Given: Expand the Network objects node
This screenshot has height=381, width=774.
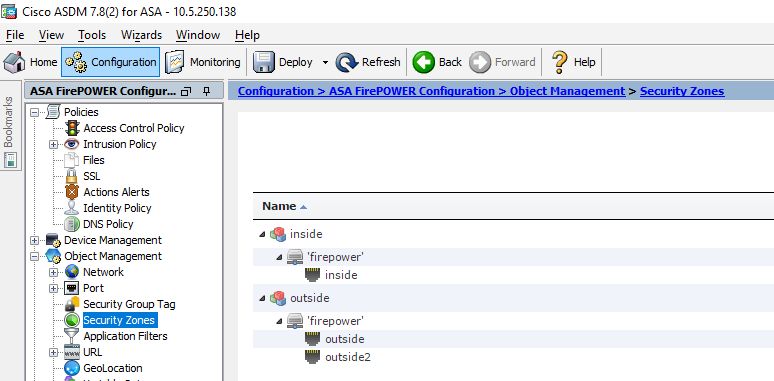Looking at the screenshot, I should point(53,272).
